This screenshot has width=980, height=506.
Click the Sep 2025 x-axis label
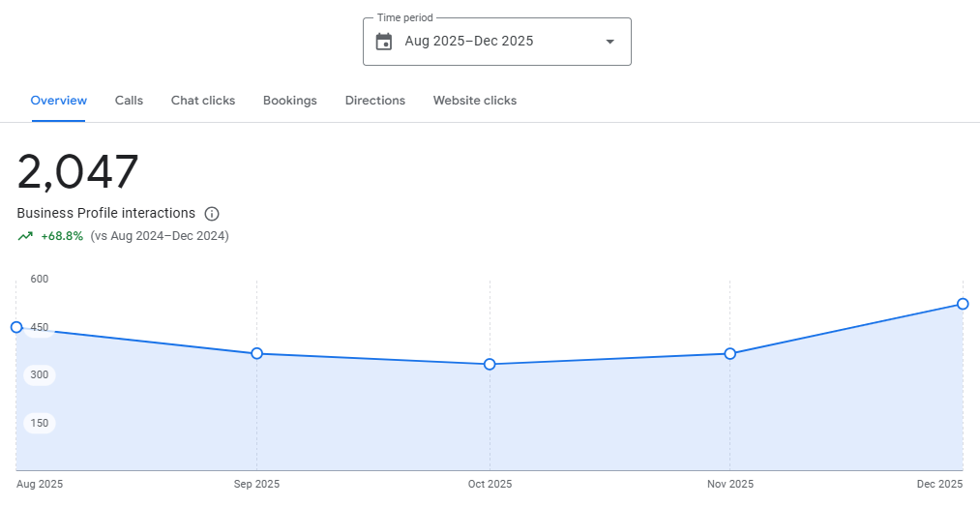click(x=257, y=484)
